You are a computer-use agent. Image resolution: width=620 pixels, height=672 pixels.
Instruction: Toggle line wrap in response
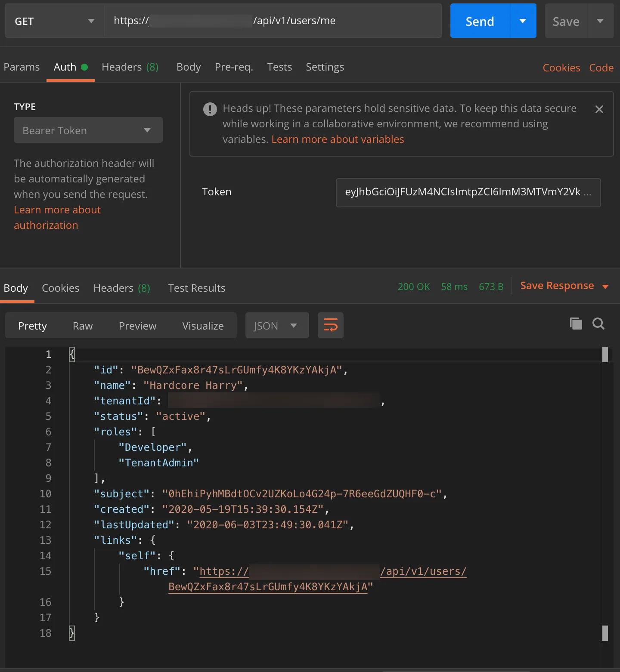331,325
